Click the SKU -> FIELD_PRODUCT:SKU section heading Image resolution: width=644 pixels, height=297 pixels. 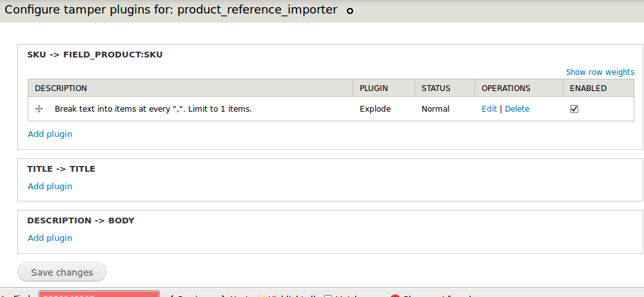95,55
